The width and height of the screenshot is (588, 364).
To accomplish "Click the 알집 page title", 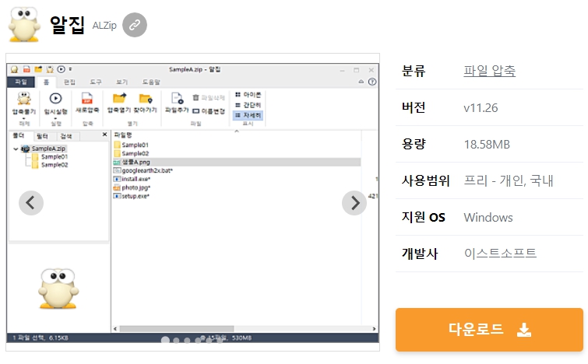I will coord(68,25).
